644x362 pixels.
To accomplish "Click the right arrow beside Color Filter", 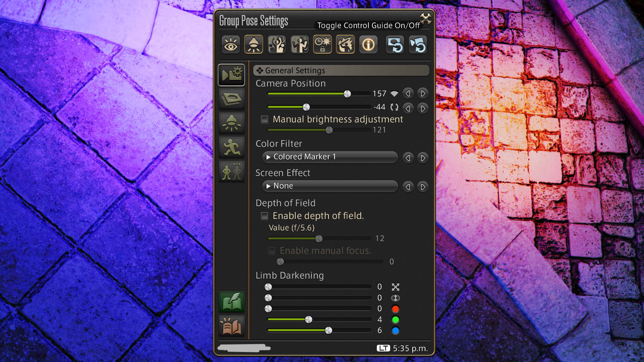I will click(x=422, y=158).
